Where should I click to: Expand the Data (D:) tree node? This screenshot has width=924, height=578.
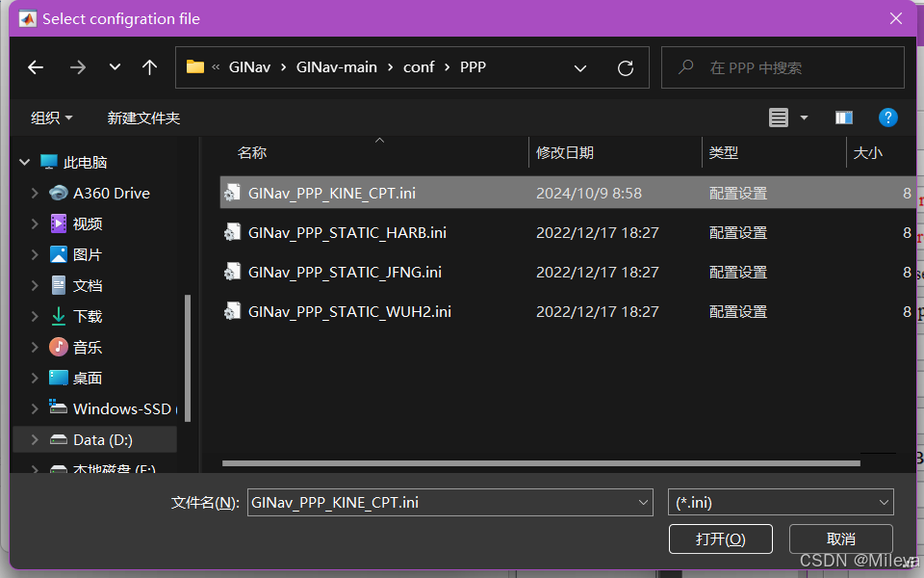(x=35, y=440)
